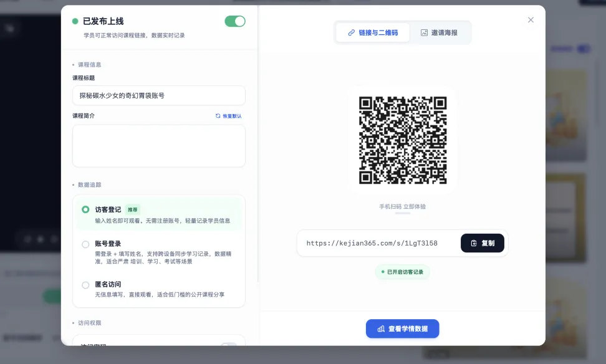This screenshot has width=606, height=364.
Task: Click the refresh icon beside 恢复默认
Action: pyautogui.click(x=218, y=116)
